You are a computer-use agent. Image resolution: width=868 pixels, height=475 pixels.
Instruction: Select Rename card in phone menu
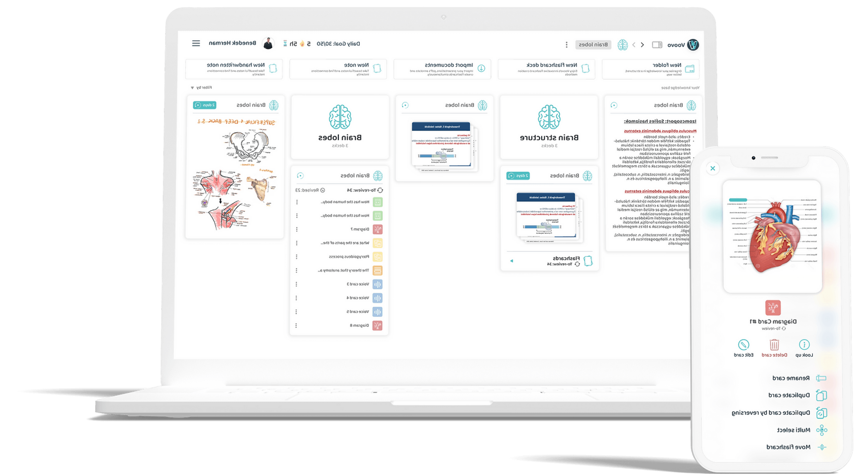point(791,378)
